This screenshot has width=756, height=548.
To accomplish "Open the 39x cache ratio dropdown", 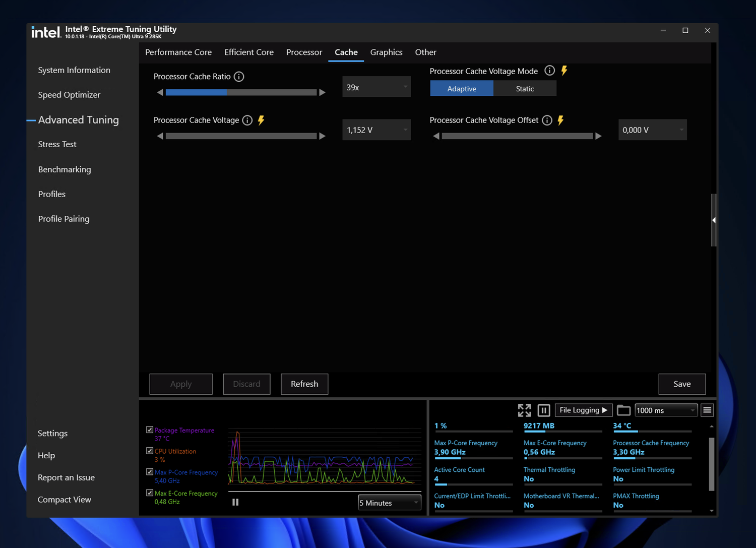I will pyautogui.click(x=376, y=87).
